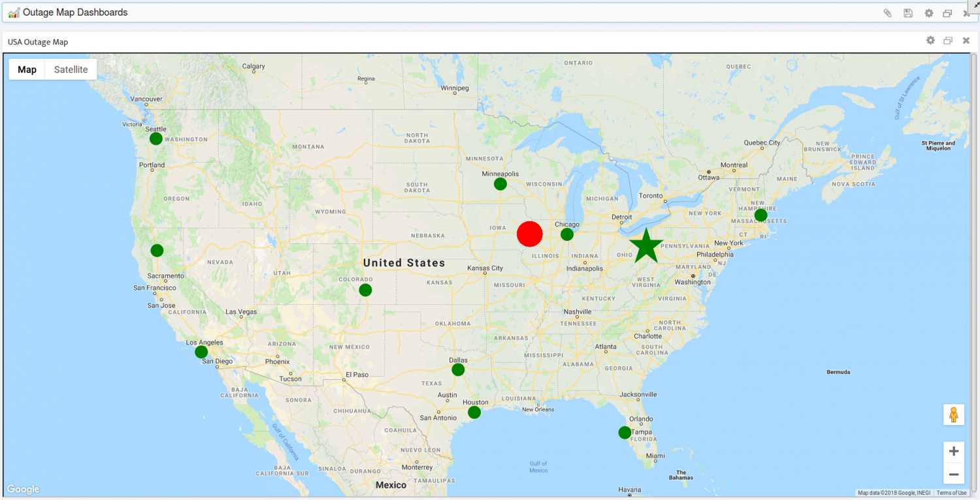Enable the collapse-view arrows in the top-right corner
Image resolution: width=980 pixels, height=500 pixels.
(975, 5)
